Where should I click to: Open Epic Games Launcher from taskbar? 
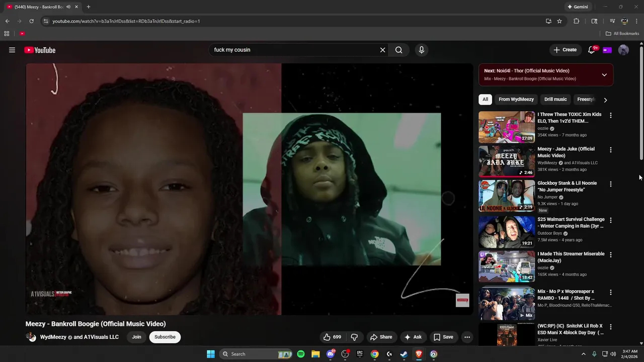pyautogui.click(x=360, y=354)
